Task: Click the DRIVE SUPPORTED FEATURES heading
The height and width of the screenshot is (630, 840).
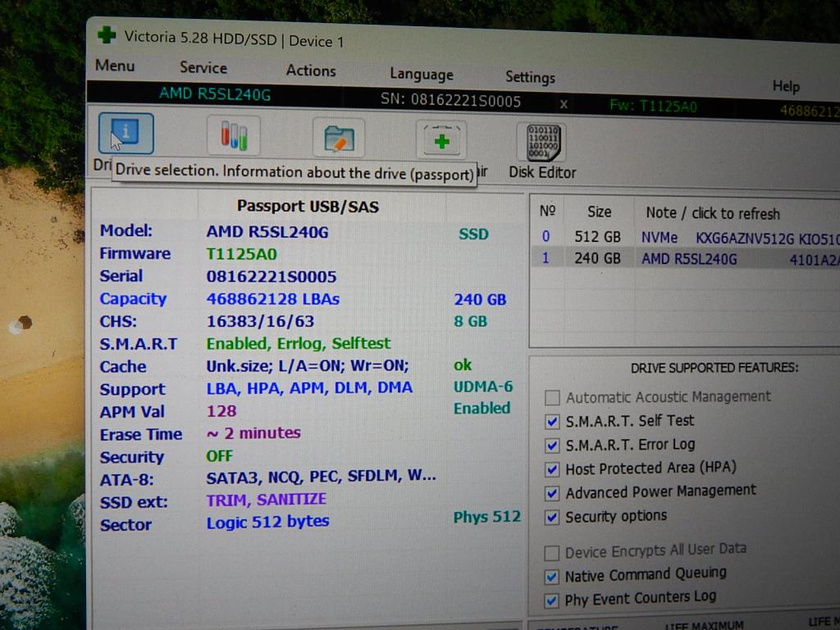Action: click(x=714, y=368)
